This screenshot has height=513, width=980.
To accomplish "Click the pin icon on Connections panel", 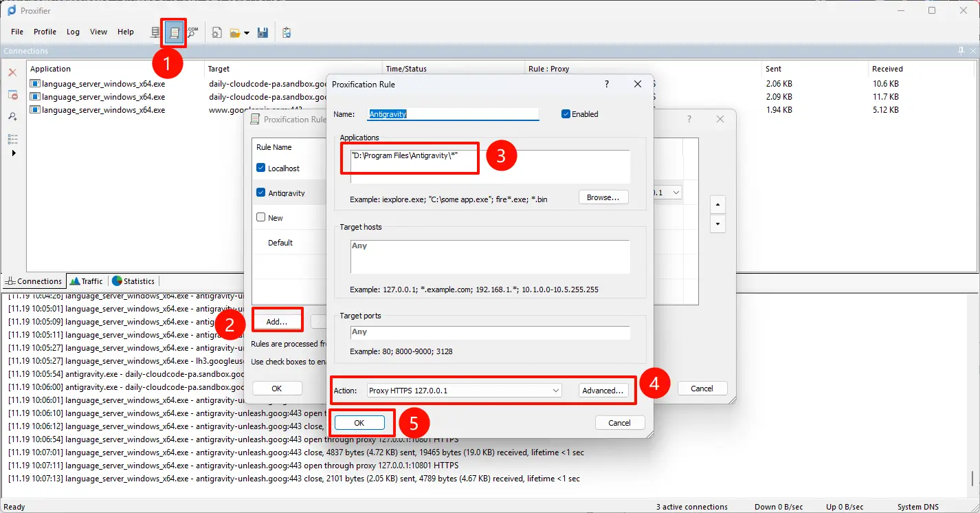I will click(x=961, y=51).
